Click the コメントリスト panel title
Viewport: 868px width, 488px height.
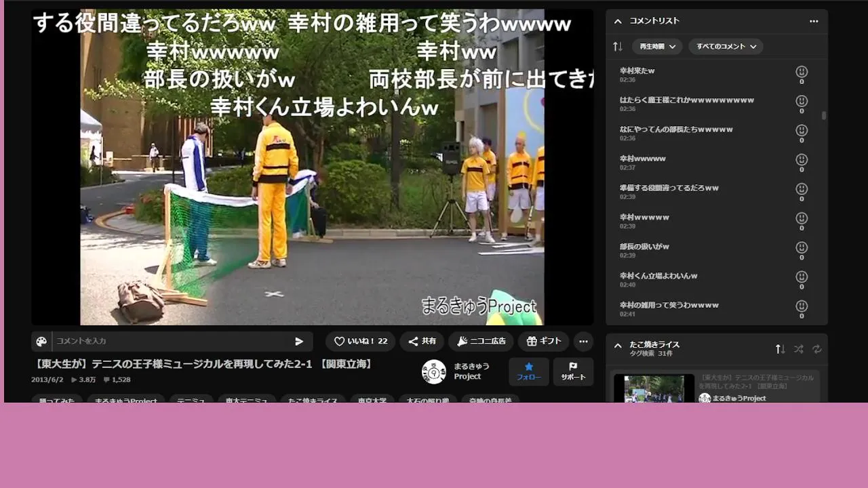[x=654, y=21]
